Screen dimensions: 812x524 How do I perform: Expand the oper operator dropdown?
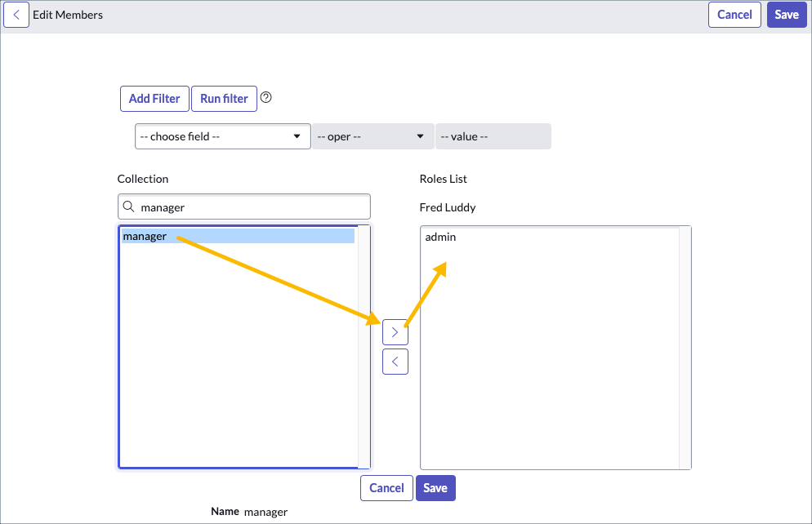click(x=373, y=136)
